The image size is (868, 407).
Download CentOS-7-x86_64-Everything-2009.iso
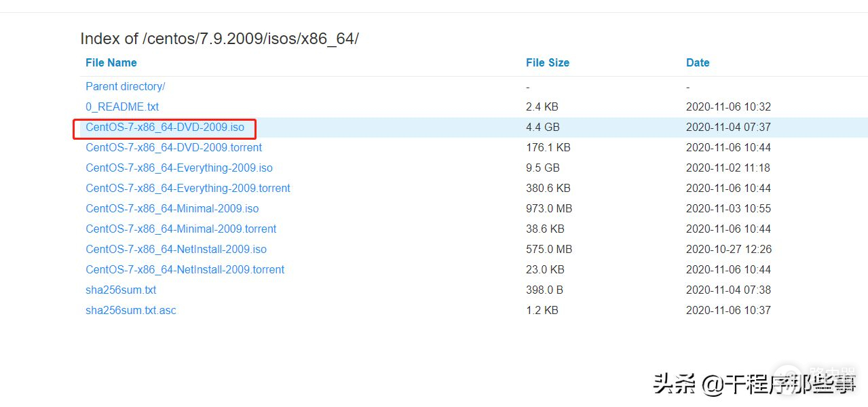(x=179, y=168)
